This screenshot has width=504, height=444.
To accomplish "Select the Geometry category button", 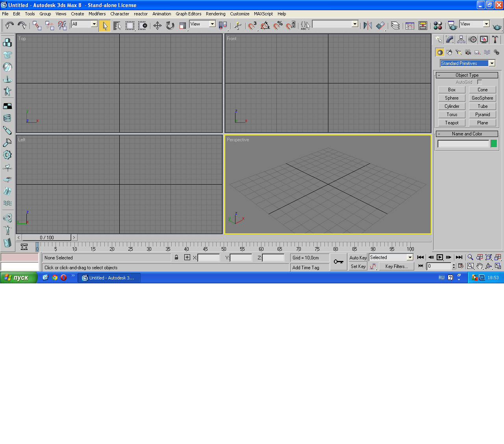I will point(440,52).
